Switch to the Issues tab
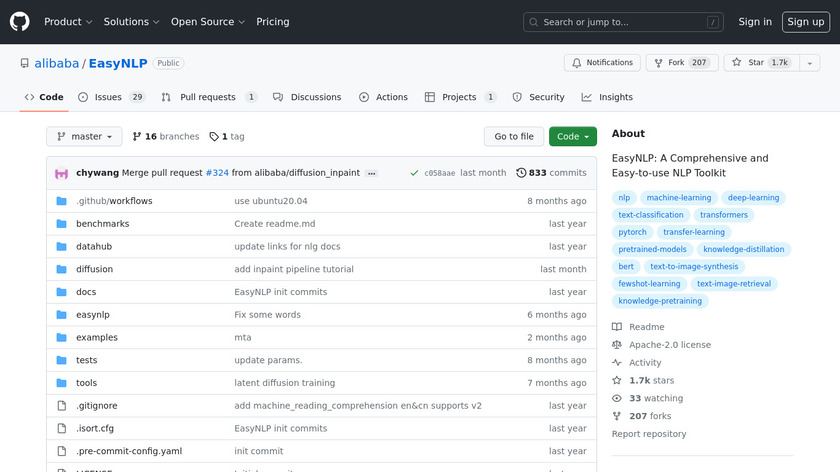840x472 pixels. (111, 97)
